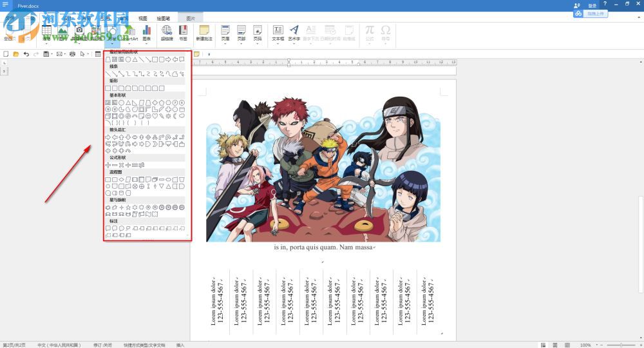Click the 100% zoom level

click(x=585, y=345)
